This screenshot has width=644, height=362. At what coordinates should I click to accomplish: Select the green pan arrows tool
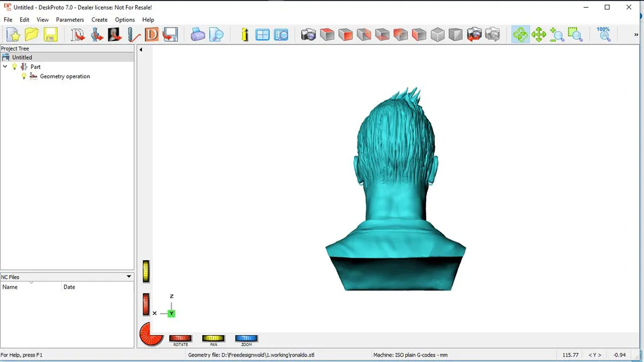point(539,35)
